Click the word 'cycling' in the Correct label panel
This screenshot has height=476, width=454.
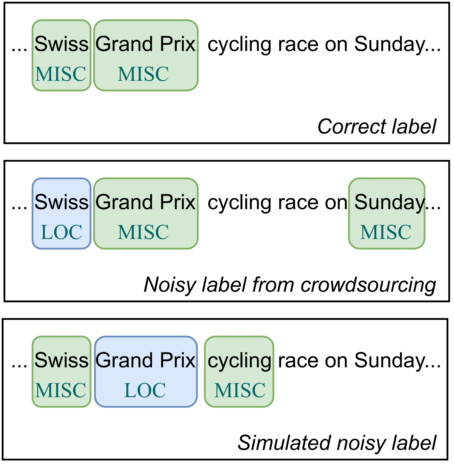coord(239,45)
